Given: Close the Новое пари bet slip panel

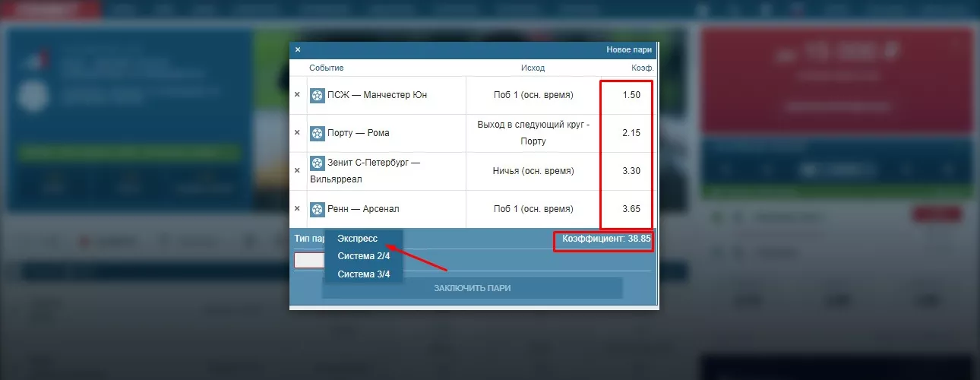Looking at the screenshot, I should 298,50.
